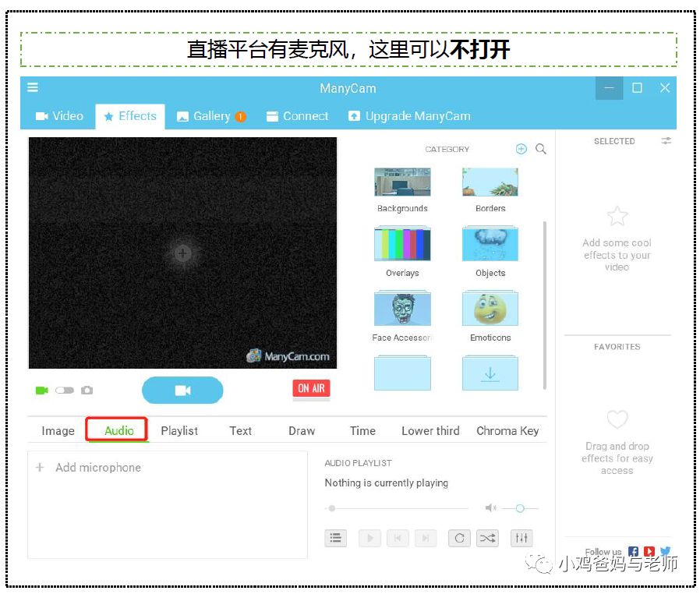Open the playlist queue list icon
This screenshot has height=594, width=700.
336,538
